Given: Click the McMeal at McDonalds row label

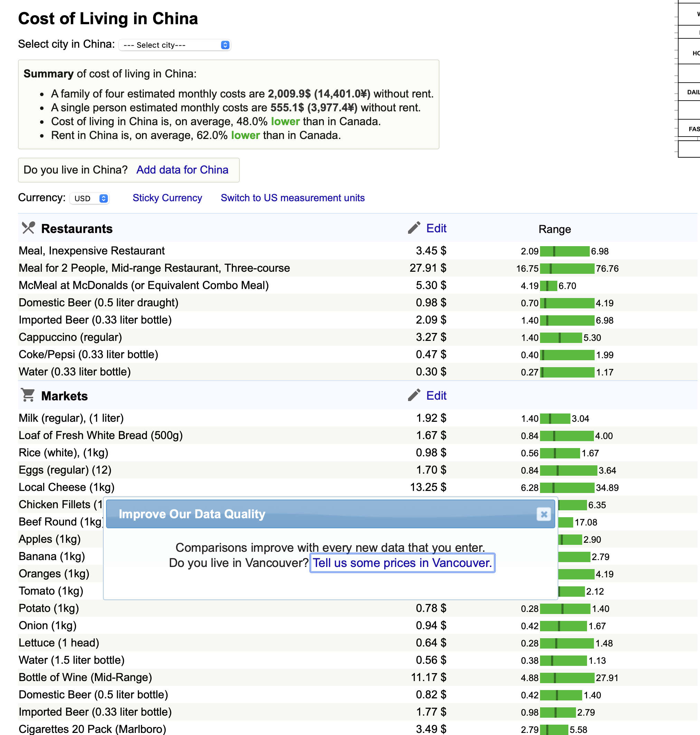Looking at the screenshot, I should 144,285.
